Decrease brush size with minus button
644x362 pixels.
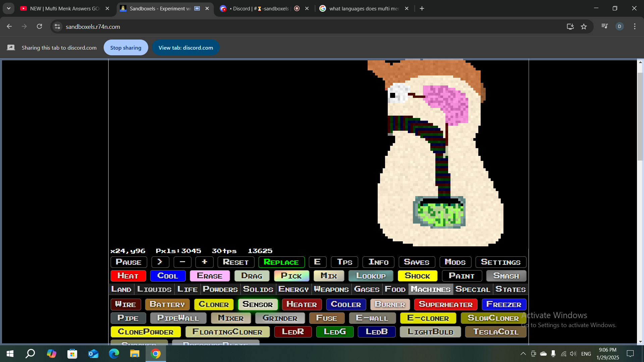coord(182,262)
